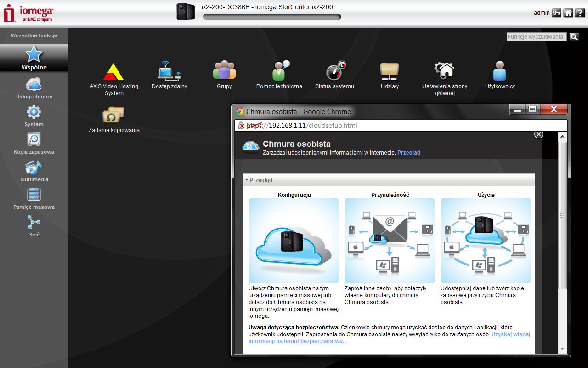Image resolution: width=588 pixels, height=368 pixels.
Task: Open the Grupy groups icon
Action: [224, 70]
